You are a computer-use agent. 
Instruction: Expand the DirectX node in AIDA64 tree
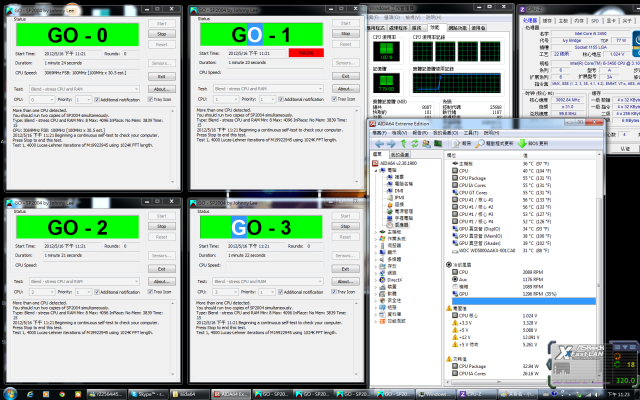pos(376,280)
